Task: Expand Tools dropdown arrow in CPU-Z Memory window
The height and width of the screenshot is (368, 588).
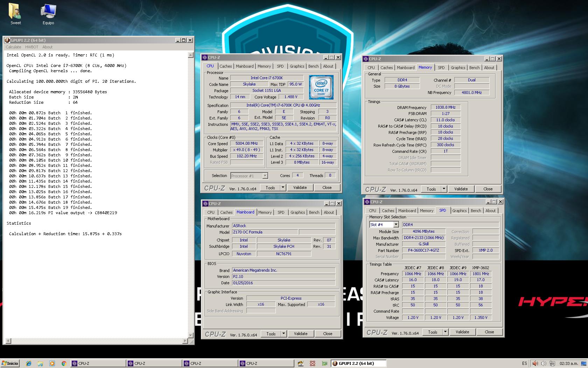Action: coord(444,189)
